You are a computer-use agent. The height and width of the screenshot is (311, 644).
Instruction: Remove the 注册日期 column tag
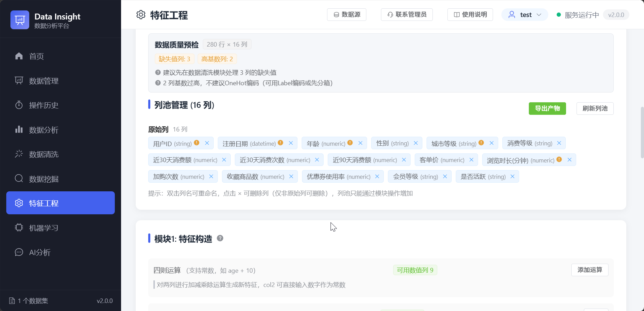(291, 143)
